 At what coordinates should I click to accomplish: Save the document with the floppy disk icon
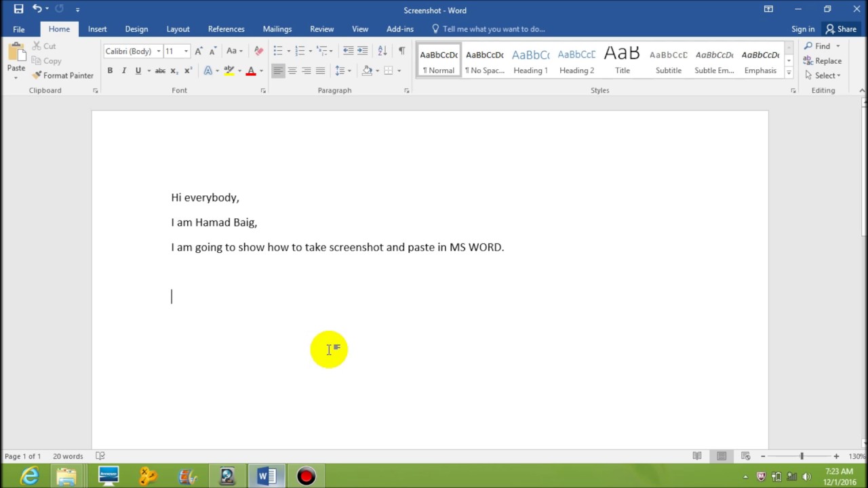[x=18, y=9]
